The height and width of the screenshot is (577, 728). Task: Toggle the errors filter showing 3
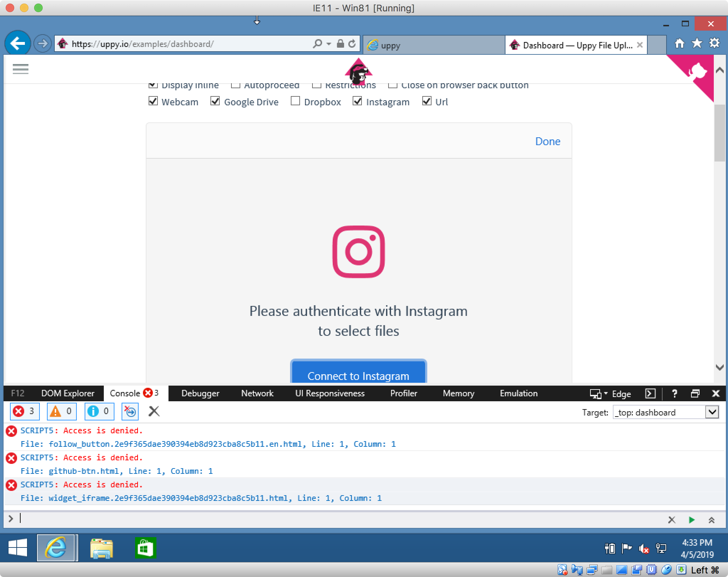coord(24,412)
